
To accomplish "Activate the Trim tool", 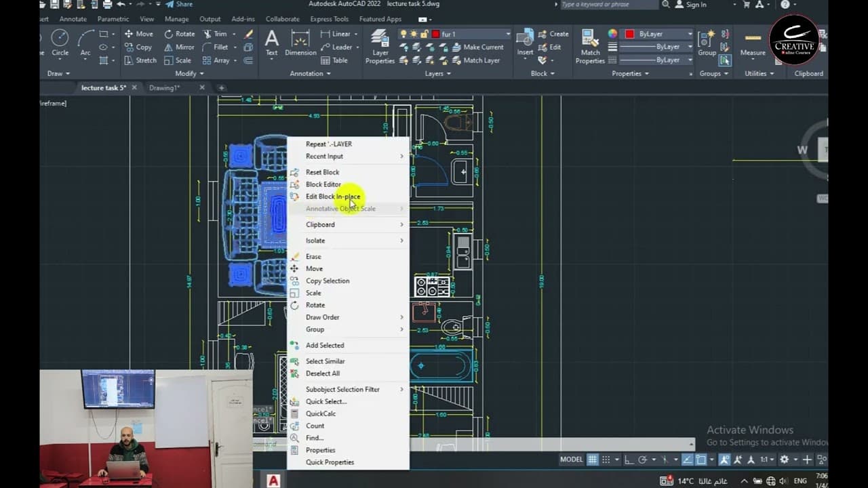I will 215,34.
